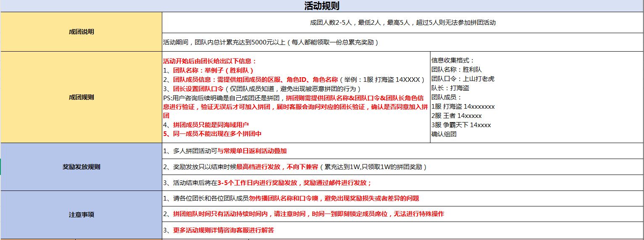
Task: Select the 奖励发放规则 blue label cell
Action: click(x=81, y=167)
